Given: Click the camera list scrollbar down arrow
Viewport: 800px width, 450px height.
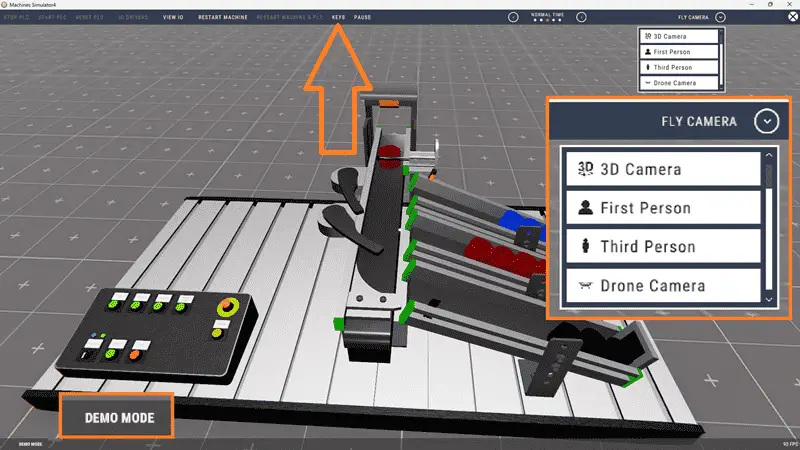Looking at the screenshot, I should click(769, 300).
